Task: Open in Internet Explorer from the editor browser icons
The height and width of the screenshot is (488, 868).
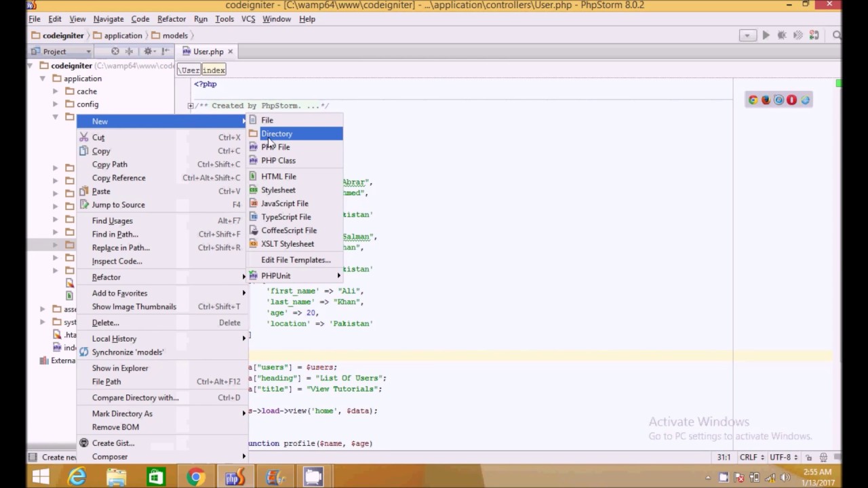Action: click(x=805, y=100)
